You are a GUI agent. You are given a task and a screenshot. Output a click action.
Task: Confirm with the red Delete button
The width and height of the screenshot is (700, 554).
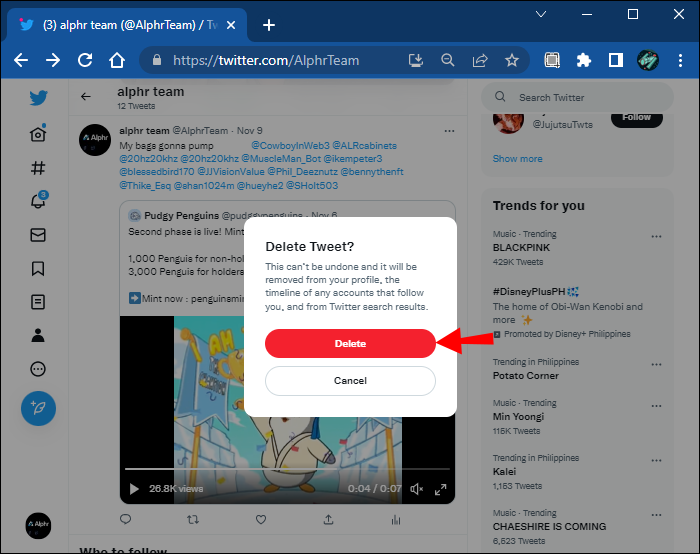[x=350, y=343]
